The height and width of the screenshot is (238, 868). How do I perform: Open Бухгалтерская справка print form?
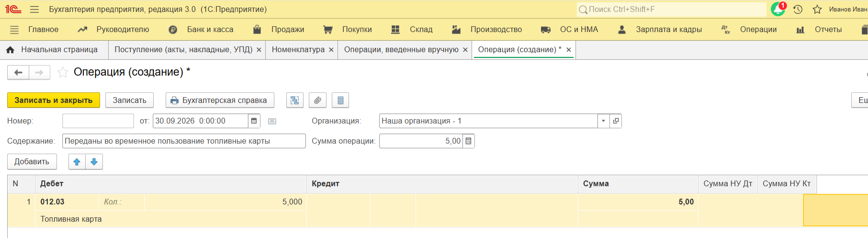220,100
